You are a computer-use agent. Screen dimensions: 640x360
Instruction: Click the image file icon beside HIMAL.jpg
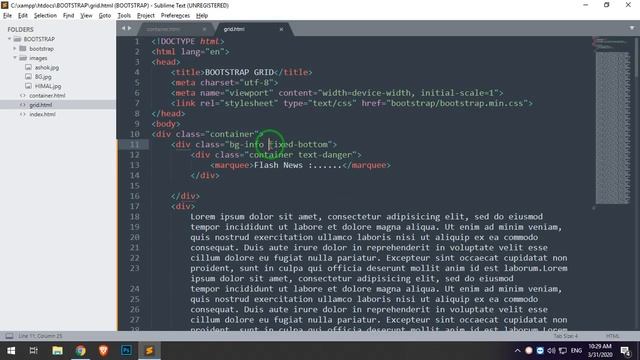click(28, 86)
